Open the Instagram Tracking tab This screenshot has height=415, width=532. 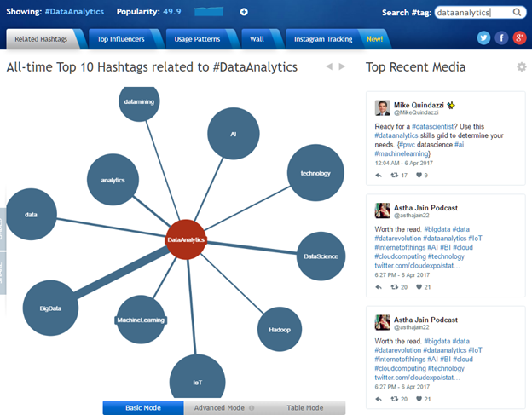pos(322,39)
